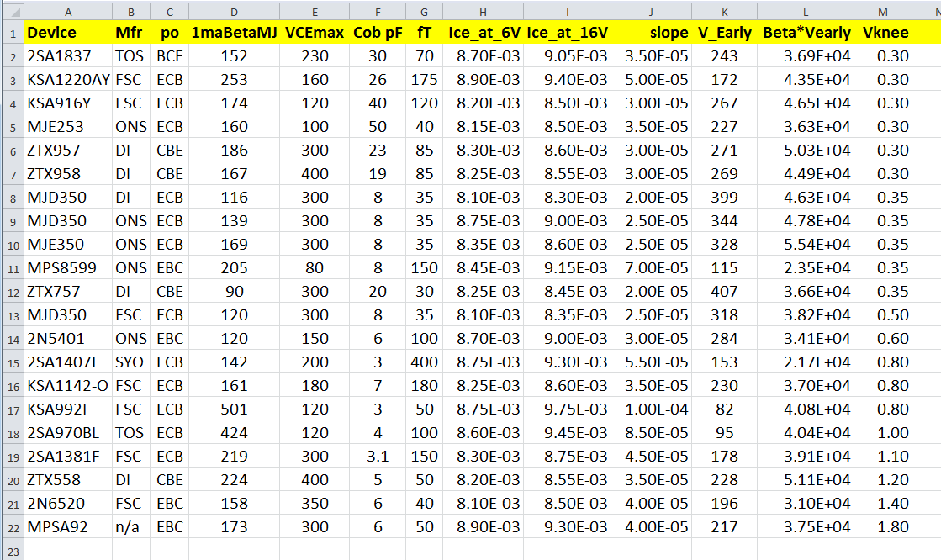Select cell containing 2SA970BL

pyautogui.click(x=68, y=433)
